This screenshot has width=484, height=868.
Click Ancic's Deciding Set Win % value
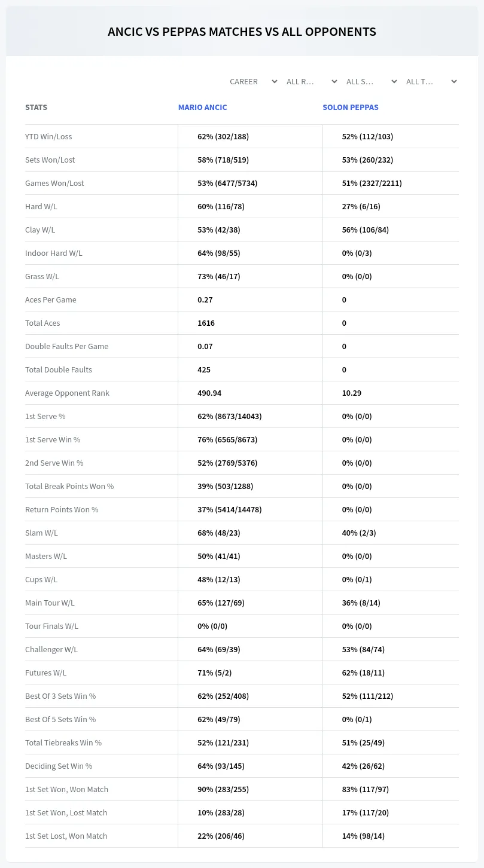[221, 766]
